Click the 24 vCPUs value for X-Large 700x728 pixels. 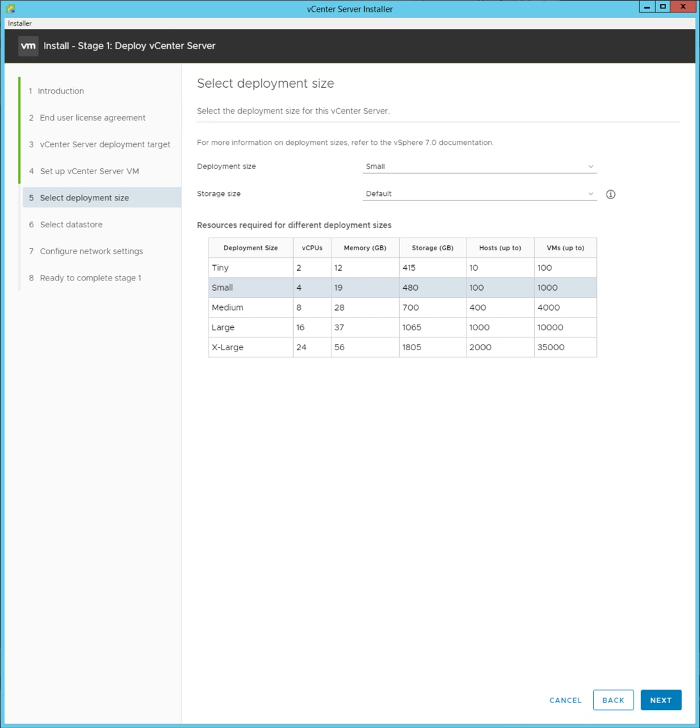(x=301, y=347)
